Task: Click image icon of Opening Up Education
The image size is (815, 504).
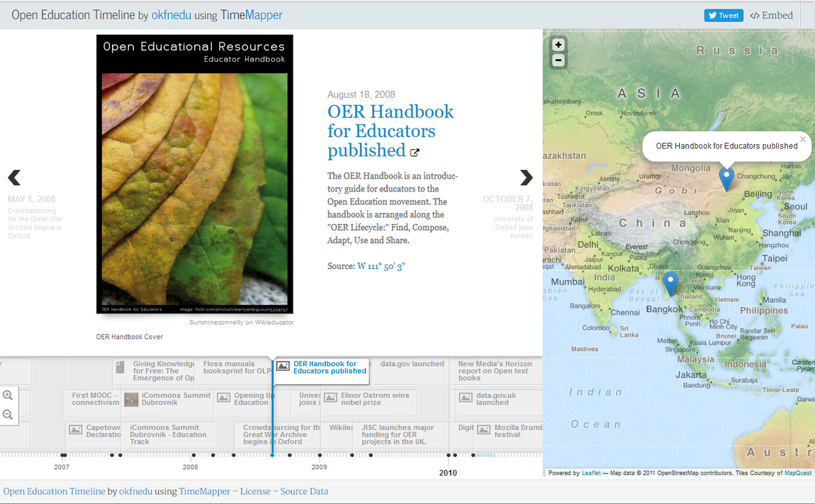Action: coord(223,397)
